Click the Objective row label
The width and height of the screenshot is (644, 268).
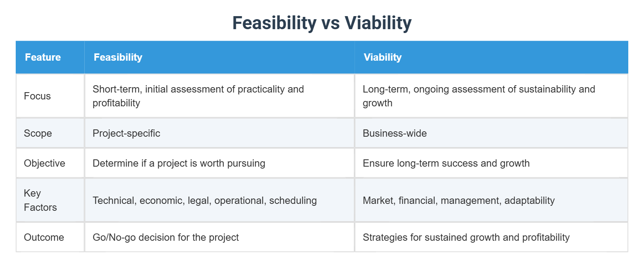[x=44, y=163]
